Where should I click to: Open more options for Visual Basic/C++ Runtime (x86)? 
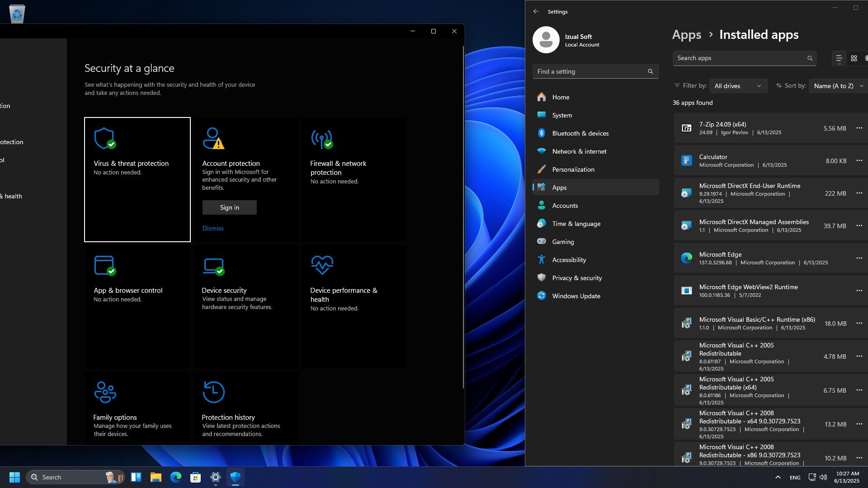[x=859, y=324]
